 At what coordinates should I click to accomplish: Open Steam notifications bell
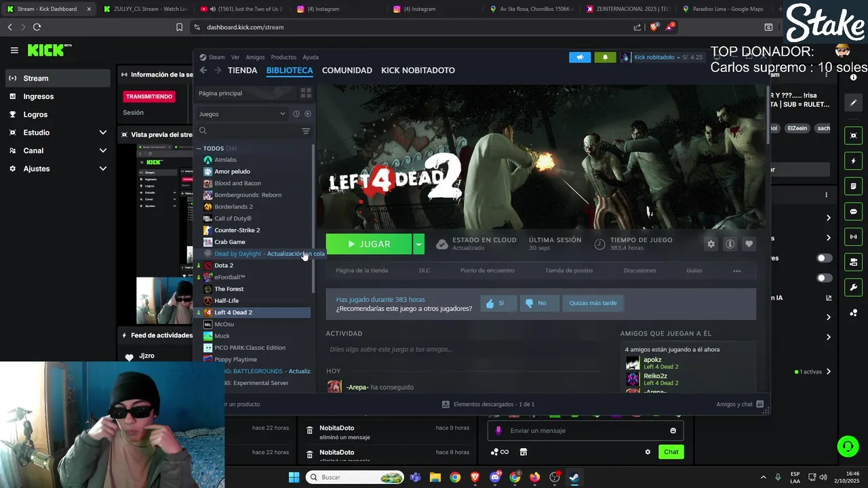pyautogui.click(x=605, y=58)
